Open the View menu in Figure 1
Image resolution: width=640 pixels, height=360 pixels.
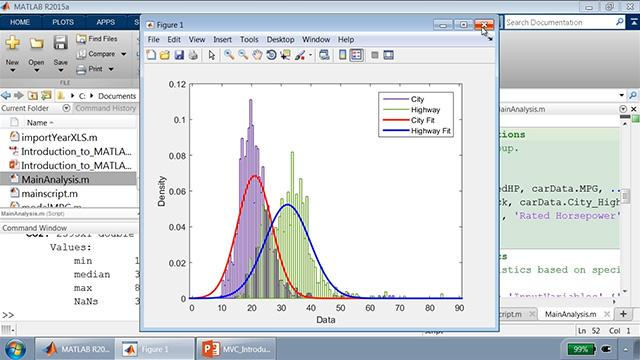(x=197, y=40)
